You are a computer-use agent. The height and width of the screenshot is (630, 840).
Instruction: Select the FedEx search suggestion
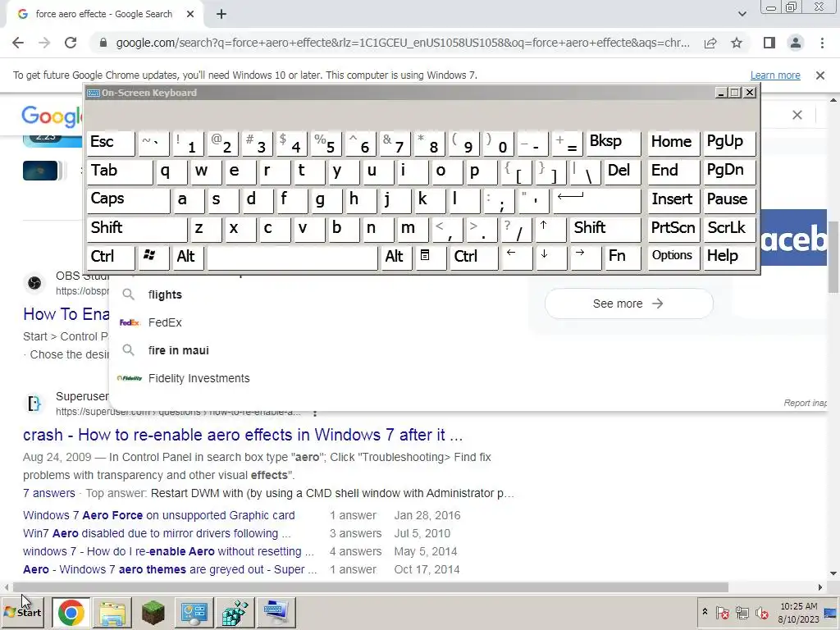click(x=319, y=322)
